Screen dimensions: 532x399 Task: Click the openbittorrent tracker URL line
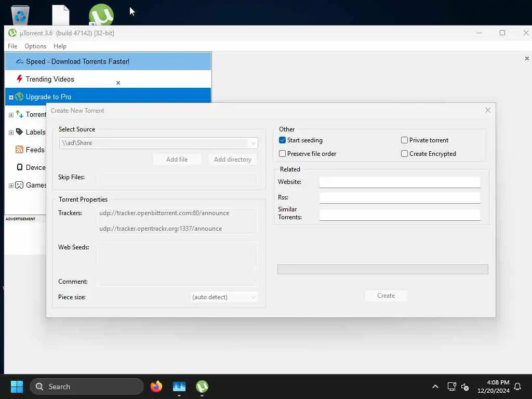point(164,213)
